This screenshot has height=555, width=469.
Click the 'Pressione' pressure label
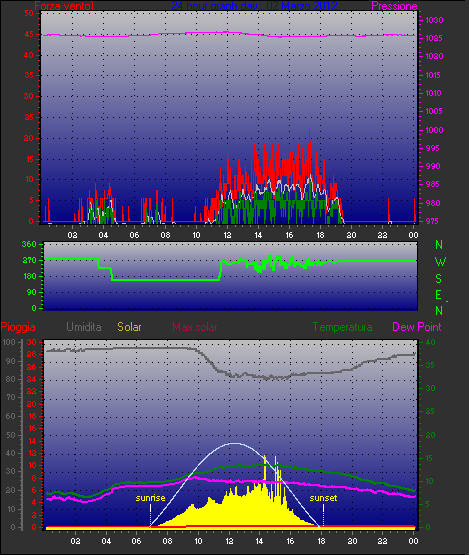click(394, 6)
